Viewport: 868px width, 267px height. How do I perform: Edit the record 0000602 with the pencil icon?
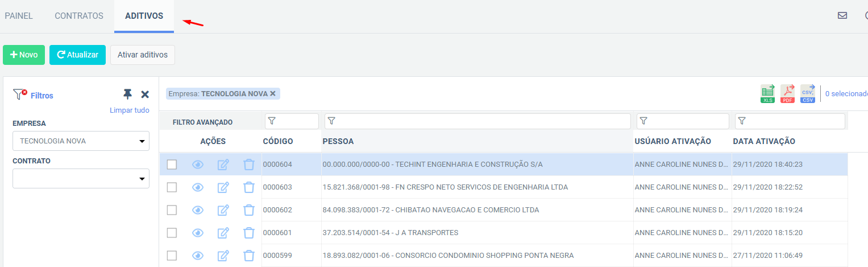coord(223,210)
